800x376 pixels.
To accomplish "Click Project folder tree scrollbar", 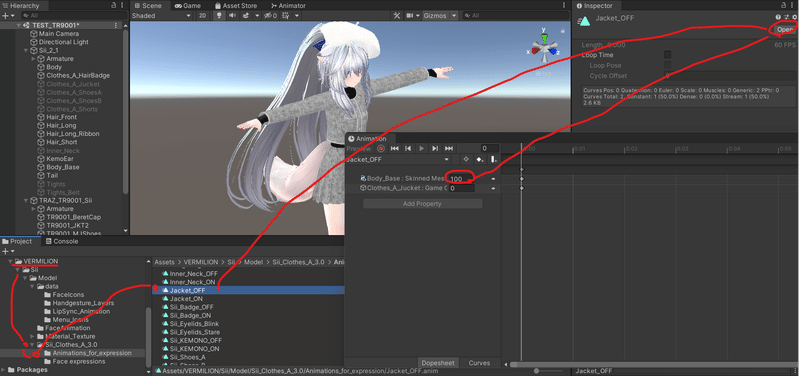I will 149,337.
